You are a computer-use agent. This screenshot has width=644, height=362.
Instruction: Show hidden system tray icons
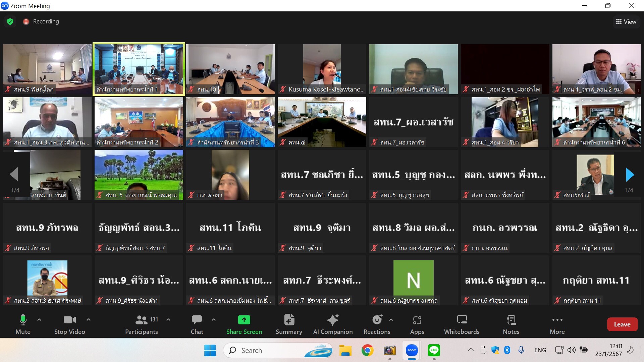pos(471,350)
